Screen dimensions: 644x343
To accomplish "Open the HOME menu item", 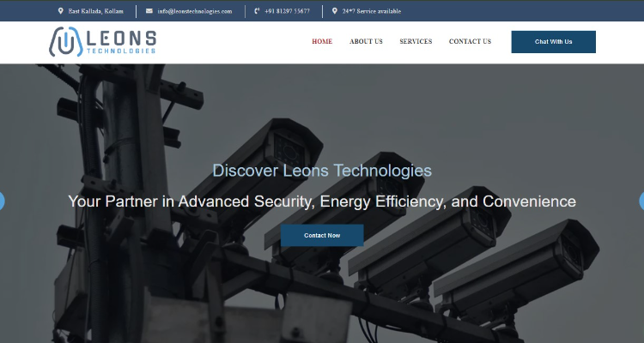I will (x=322, y=41).
